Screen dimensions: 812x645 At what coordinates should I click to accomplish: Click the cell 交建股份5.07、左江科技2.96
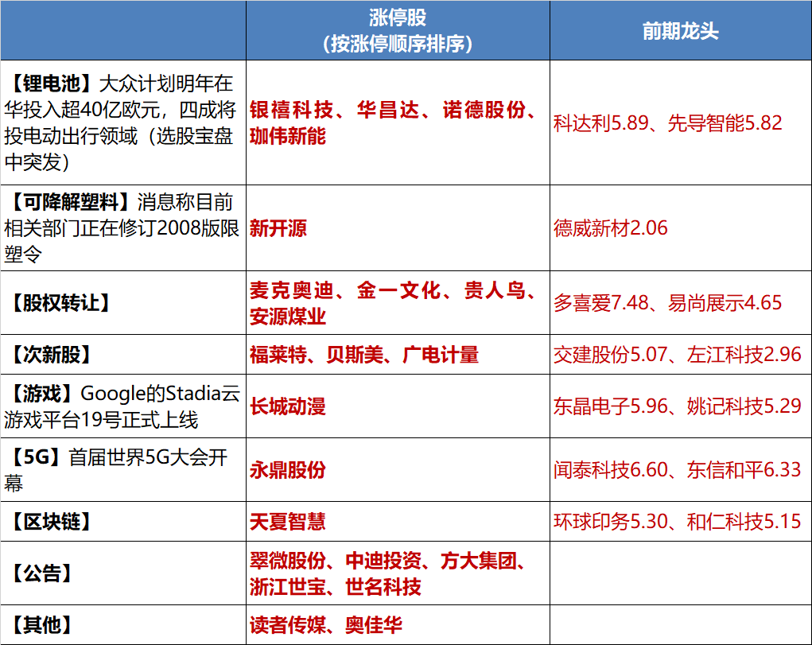tap(681, 355)
